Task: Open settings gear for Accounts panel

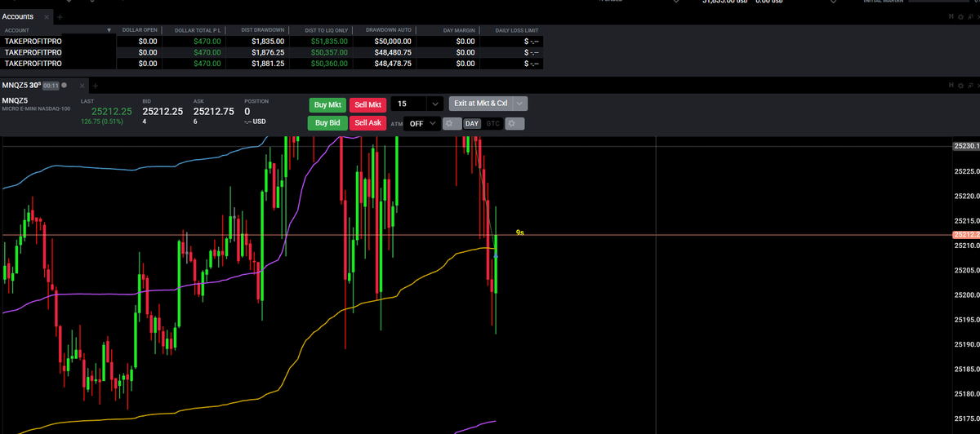Action: click(x=960, y=16)
